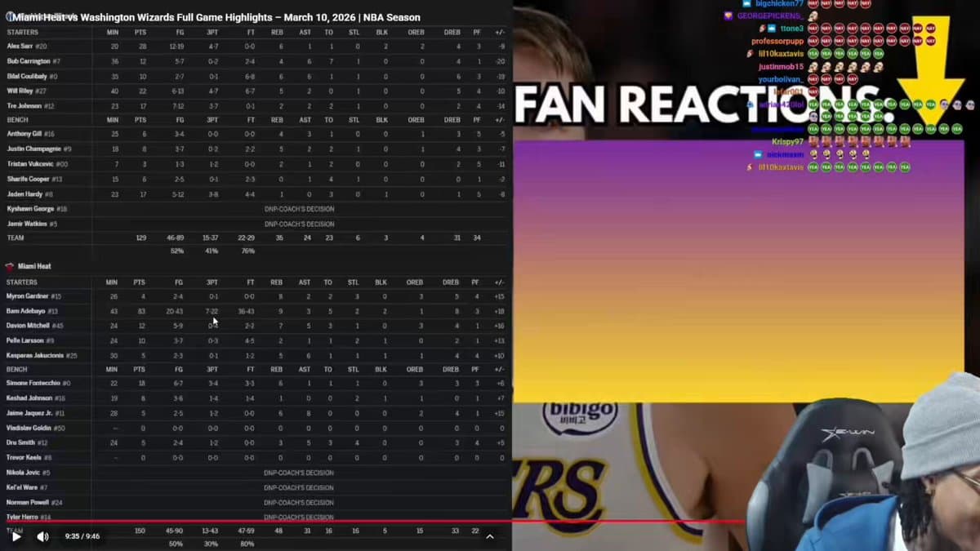Click a crying emote in Krispy97's message
Image resolution: width=980 pixels, height=551 pixels.
[815, 141]
